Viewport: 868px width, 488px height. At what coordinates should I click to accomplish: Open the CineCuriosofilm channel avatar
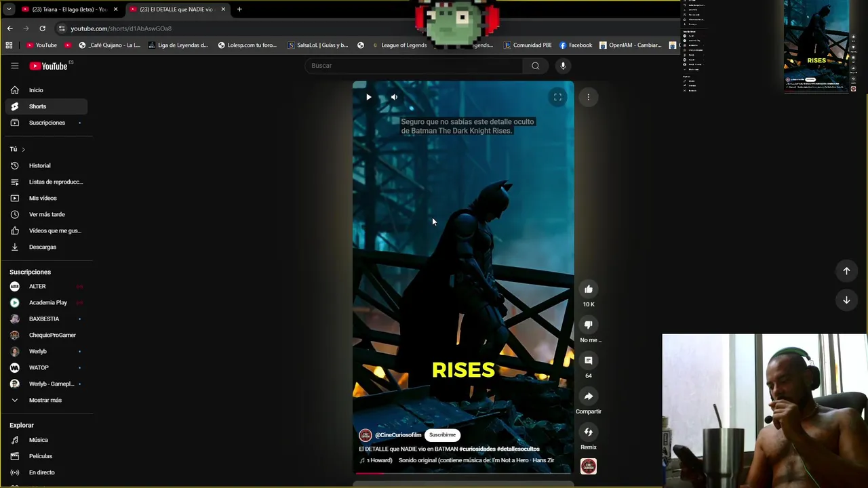pyautogui.click(x=366, y=435)
